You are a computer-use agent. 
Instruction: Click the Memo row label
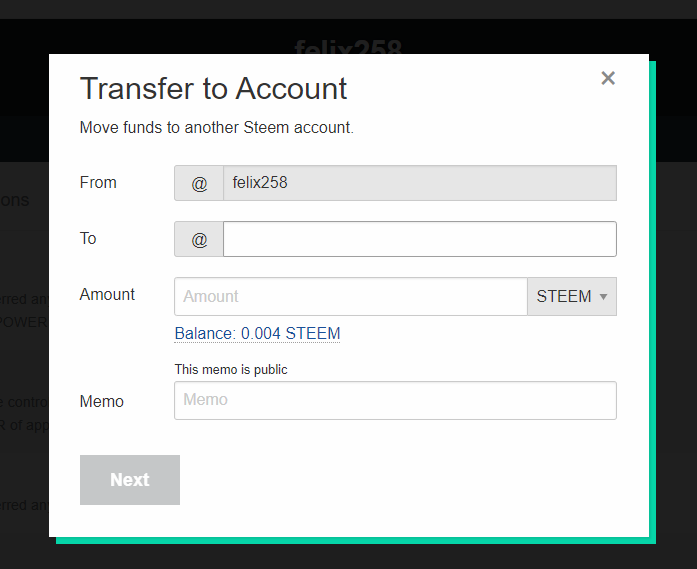click(102, 401)
